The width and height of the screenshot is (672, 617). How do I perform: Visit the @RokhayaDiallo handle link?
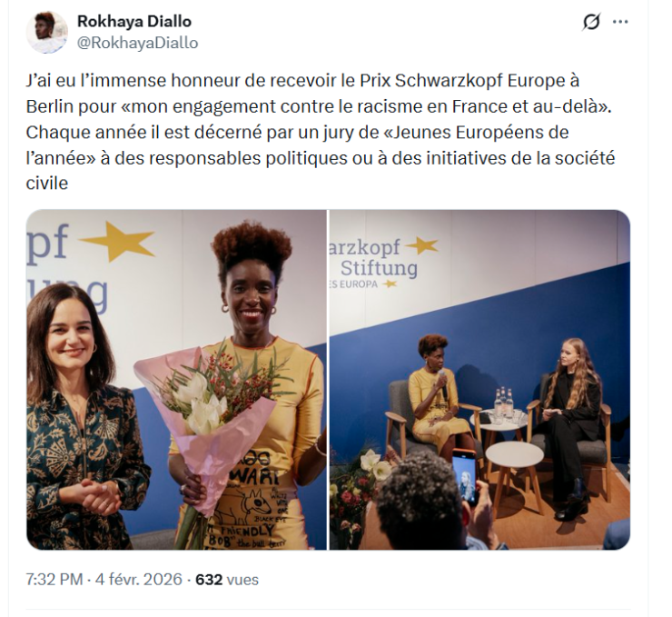point(137,43)
